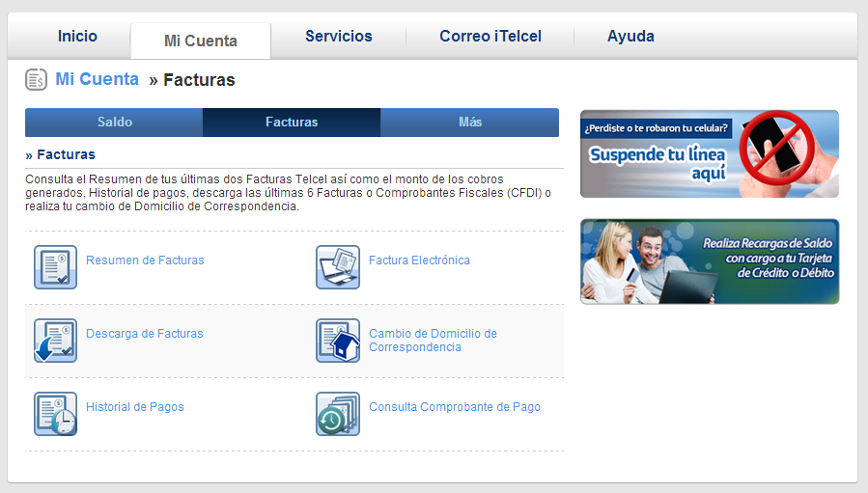This screenshot has height=493, width=868.
Task: Click the Mi Cuenta breadcrumb link
Action: pos(97,80)
